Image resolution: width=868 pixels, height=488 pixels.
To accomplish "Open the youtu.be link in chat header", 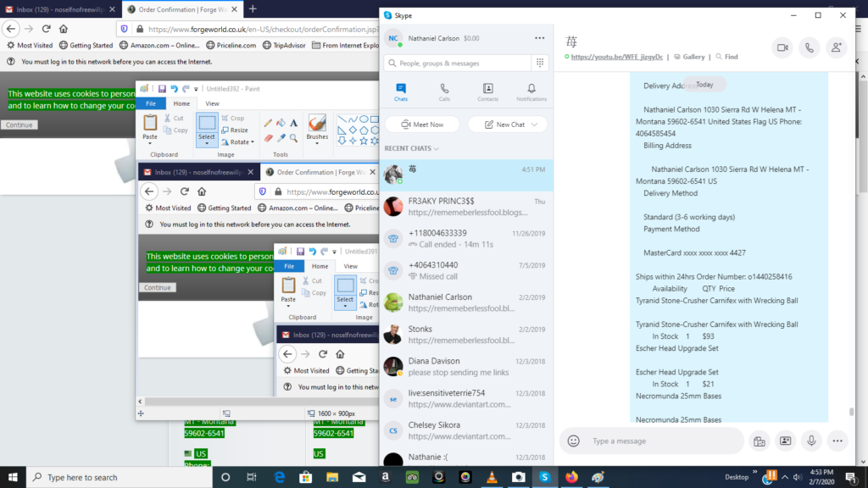I will click(x=617, y=57).
